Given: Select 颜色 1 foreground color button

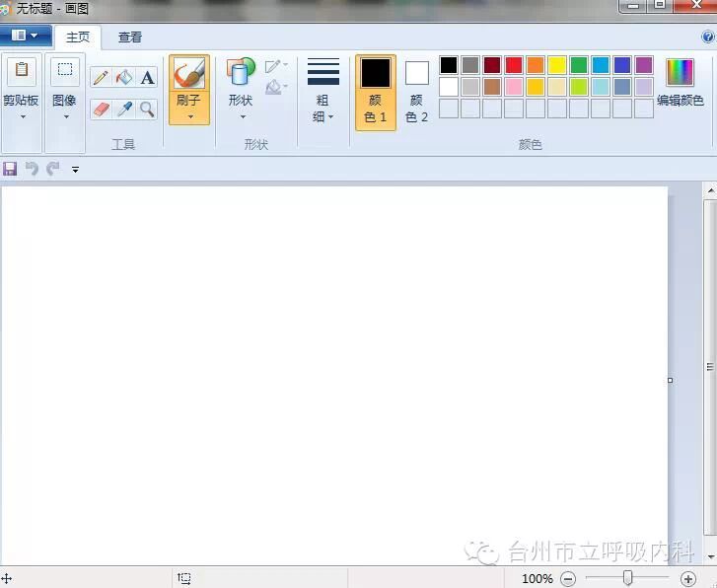Looking at the screenshot, I should click(376, 93).
